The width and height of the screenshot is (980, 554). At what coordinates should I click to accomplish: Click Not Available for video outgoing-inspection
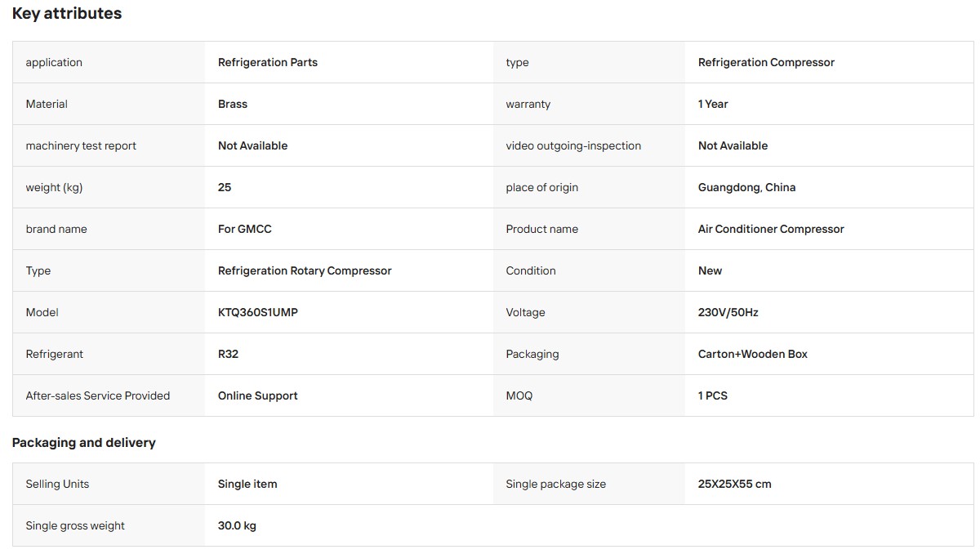pos(733,145)
